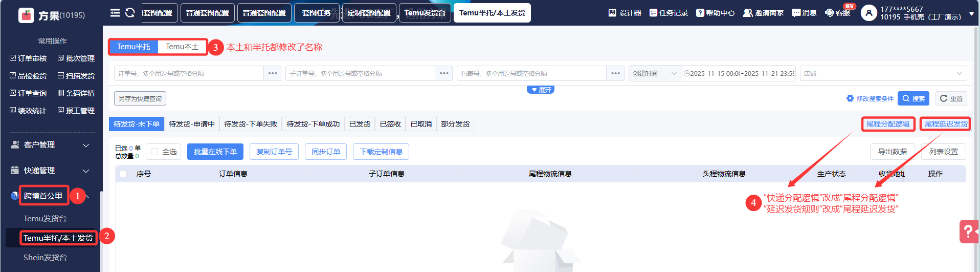Contact 客服 customer service icon
Viewport: 980px width, 272px height.
pyautogui.click(x=830, y=13)
